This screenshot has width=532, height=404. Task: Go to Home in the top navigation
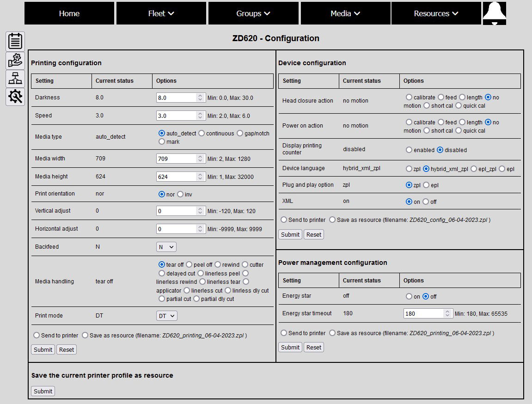69,13
